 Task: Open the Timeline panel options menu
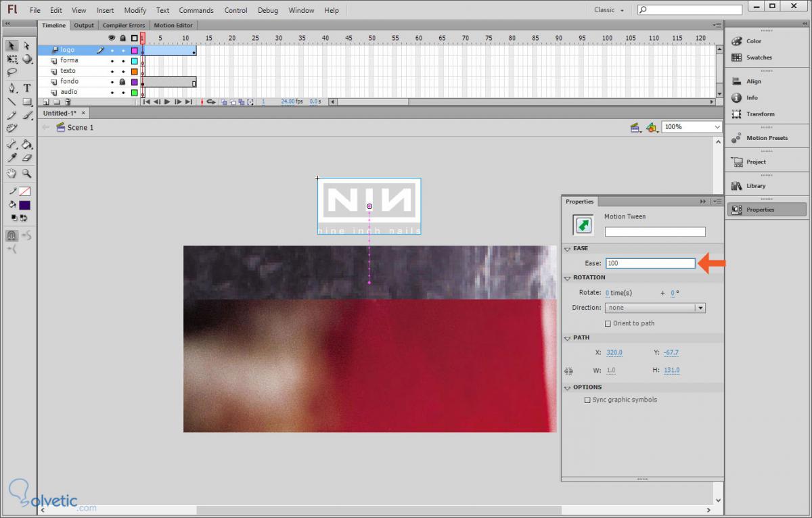pyautogui.click(x=717, y=25)
